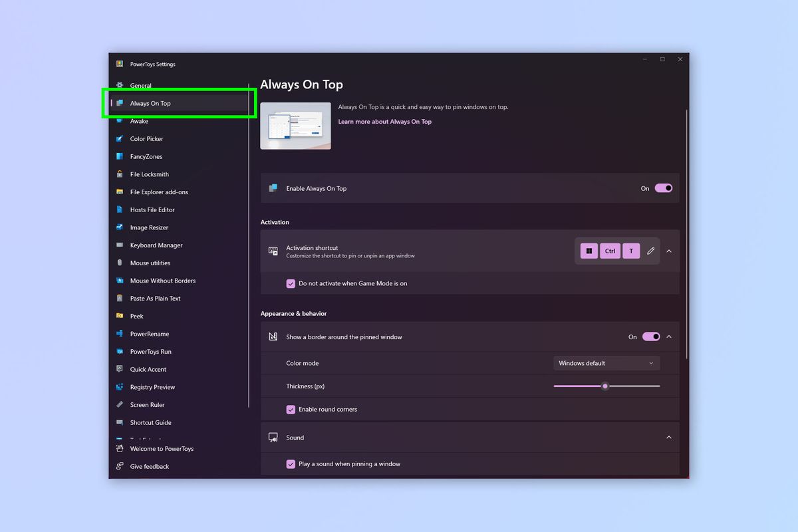
Task: Open the Learn more about Always On Top link
Action: pos(384,121)
